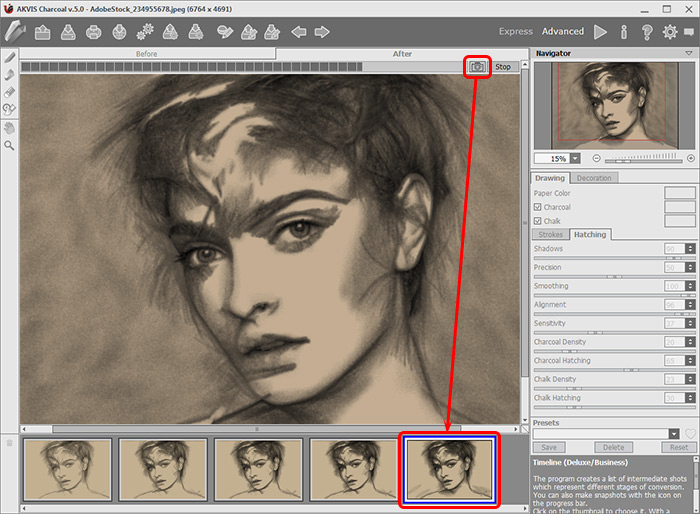
Task: Open Batch Processing gears icon
Action: (x=145, y=32)
